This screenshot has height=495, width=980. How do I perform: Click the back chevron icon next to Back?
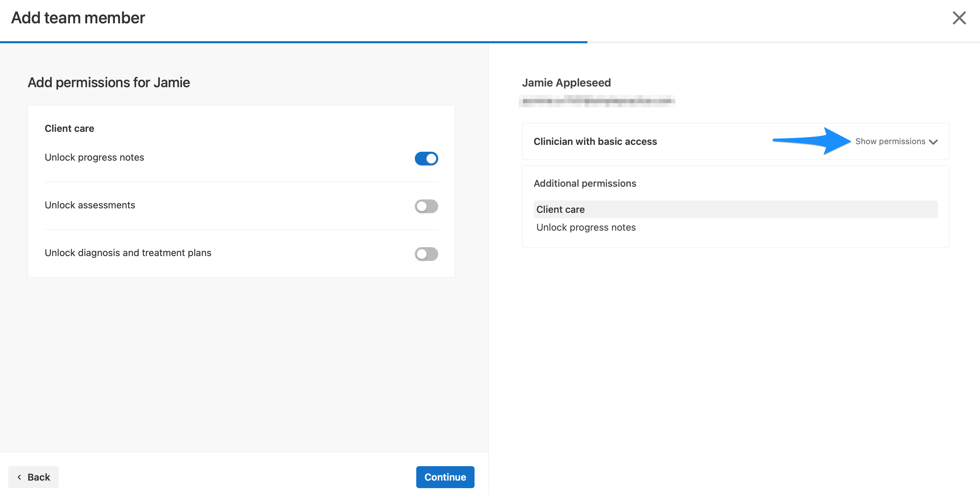point(20,477)
